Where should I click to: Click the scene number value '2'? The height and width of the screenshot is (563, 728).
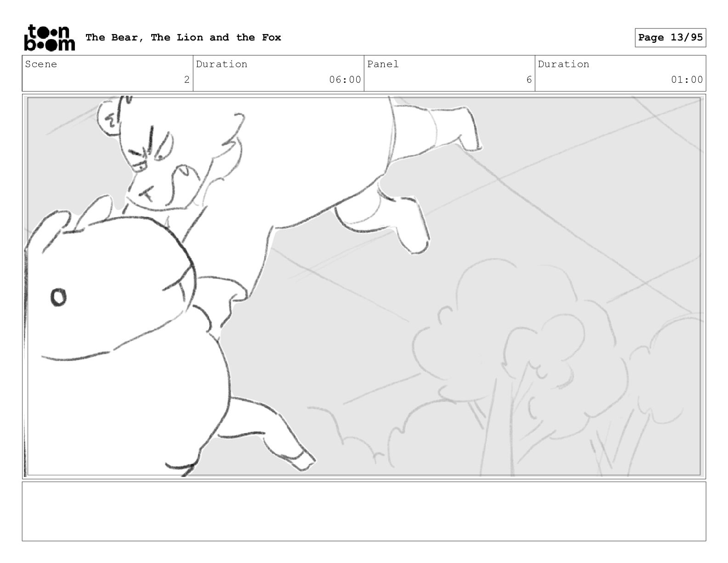pyautogui.click(x=187, y=80)
